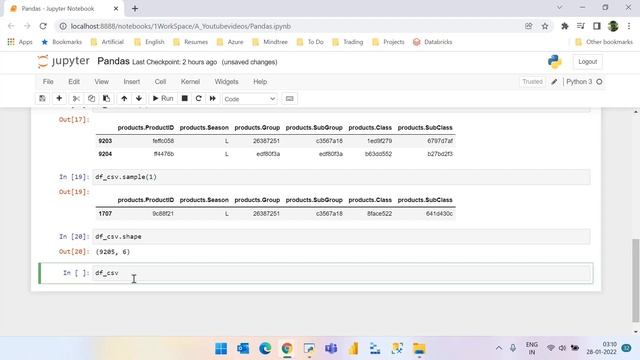
Task: Click the page vertical scrollbar thumb
Action: 636,280
